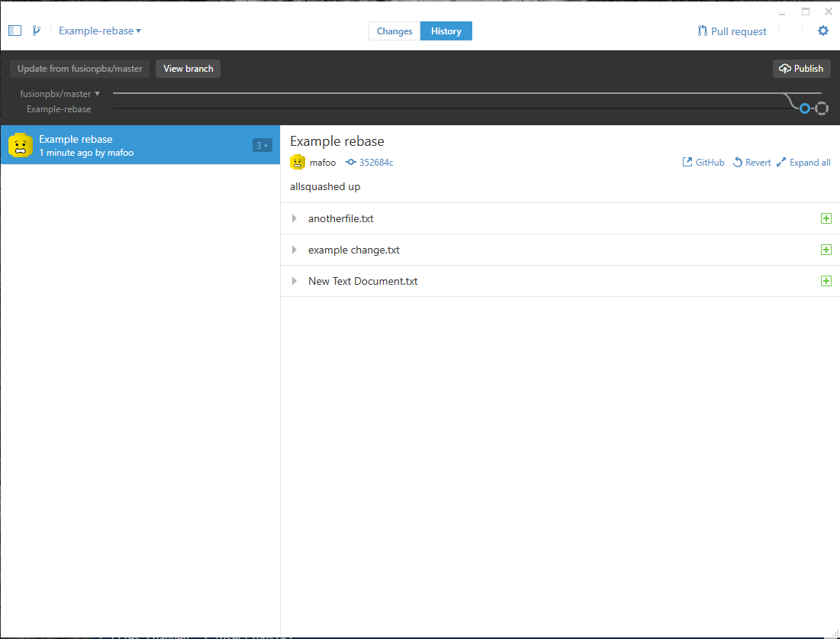Open the Example-rebase branch dropdown
840x639 pixels.
coord(100,31)
